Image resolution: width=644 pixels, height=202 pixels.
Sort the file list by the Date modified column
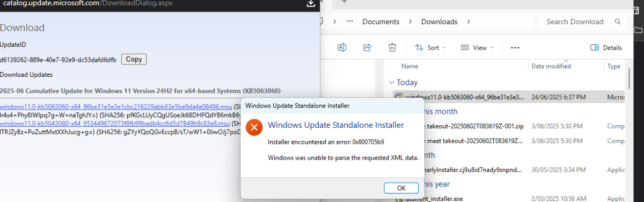tap(551, 66)
